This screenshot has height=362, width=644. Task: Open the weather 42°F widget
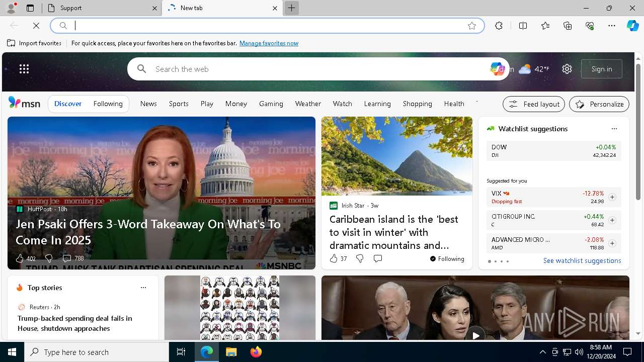coord(534,69)
